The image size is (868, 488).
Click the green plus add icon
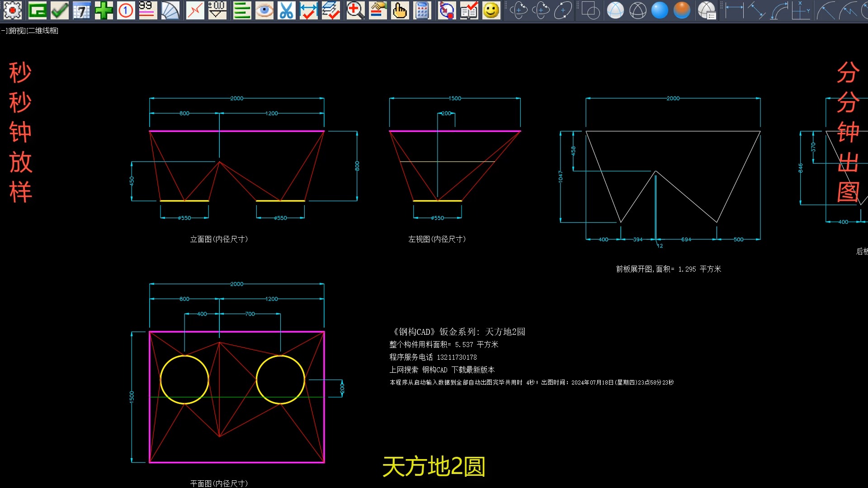pos(104,10)
